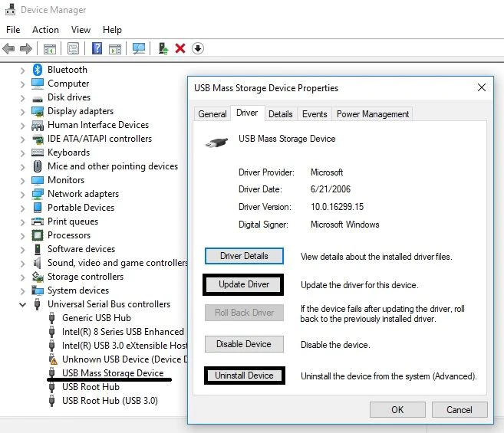Click the Driver Date value 6/21/2006
Screen dimensions: 504x433
click(331, 189)
